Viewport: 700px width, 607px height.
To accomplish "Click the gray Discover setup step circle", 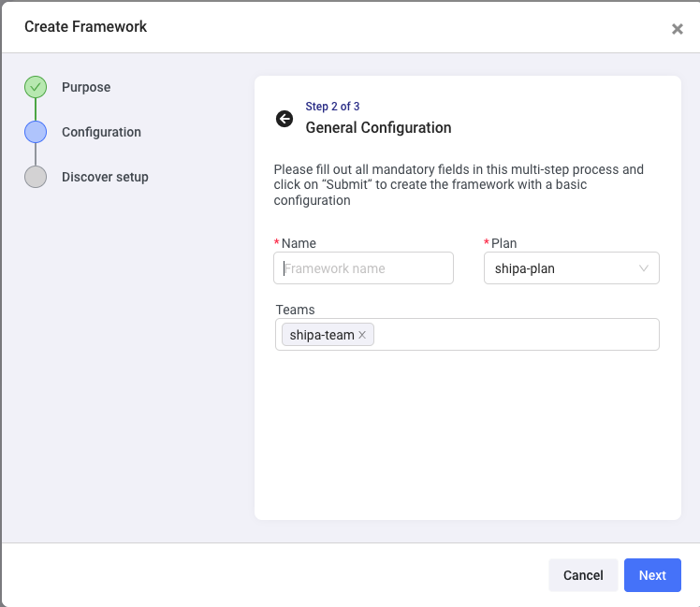I will pos(36,177).
